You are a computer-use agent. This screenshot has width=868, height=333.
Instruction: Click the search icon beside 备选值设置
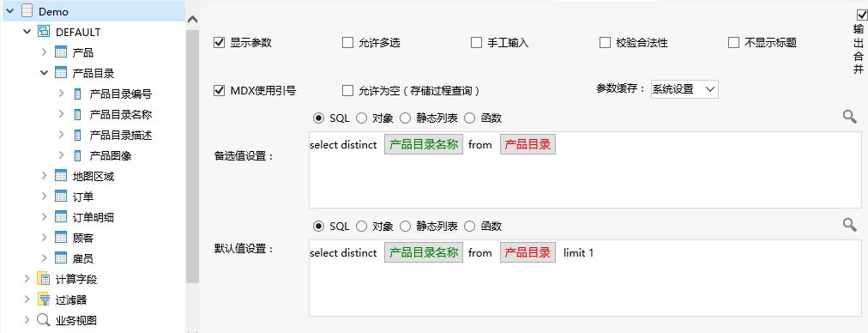pos(850,117)
